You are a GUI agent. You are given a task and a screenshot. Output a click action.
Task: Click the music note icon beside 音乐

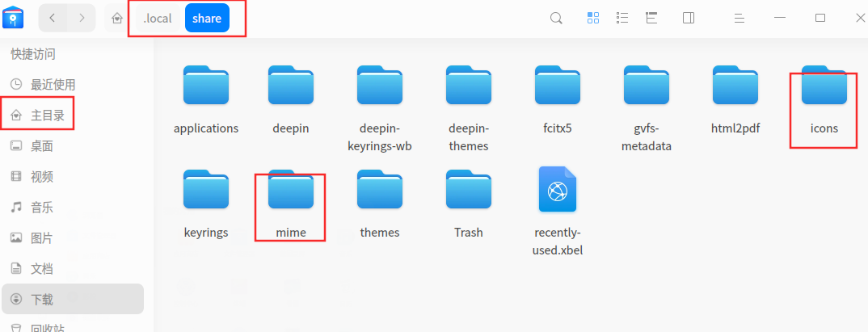[x=16, y=207]
